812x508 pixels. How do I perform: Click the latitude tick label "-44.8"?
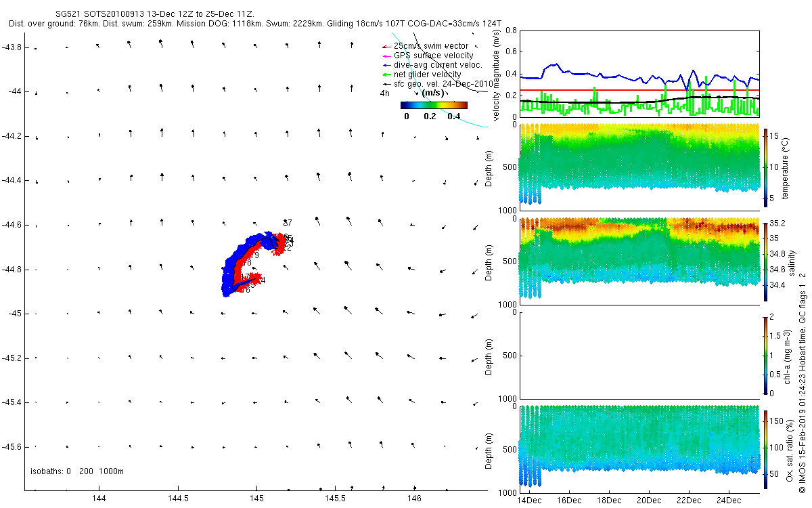[12, 270]
